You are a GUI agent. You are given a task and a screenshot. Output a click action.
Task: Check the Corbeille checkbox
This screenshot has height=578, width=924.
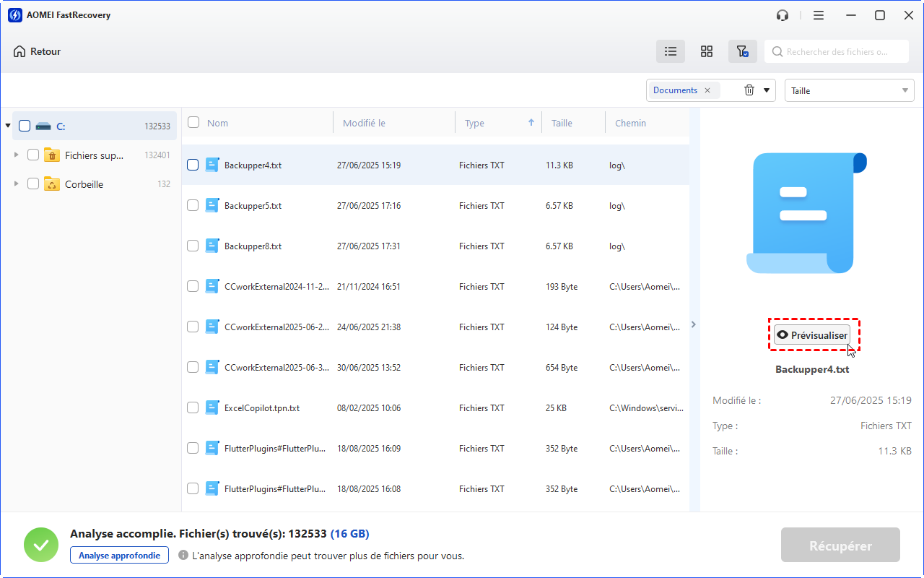point(33,184)
